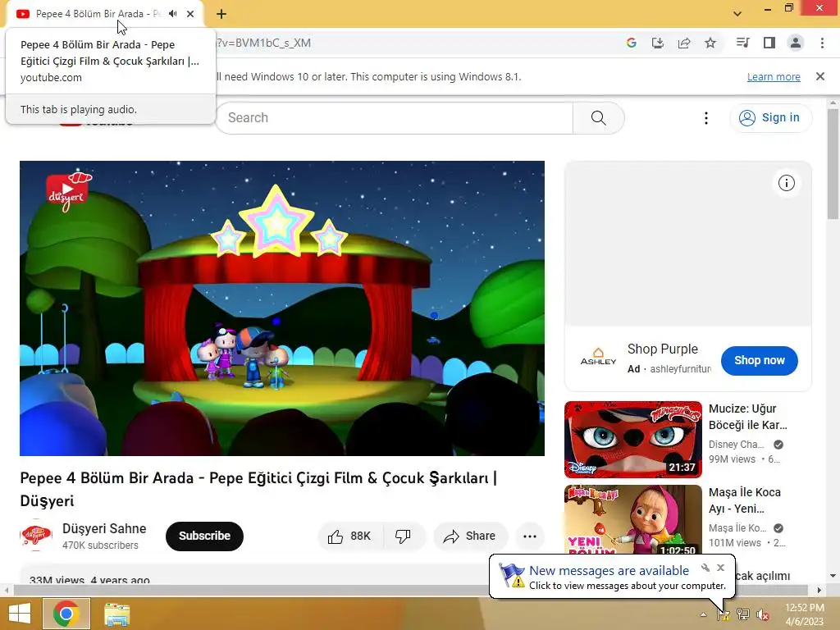Click the 470K subscribers text
The image size is (840, 630).
[x=100, y=546]
